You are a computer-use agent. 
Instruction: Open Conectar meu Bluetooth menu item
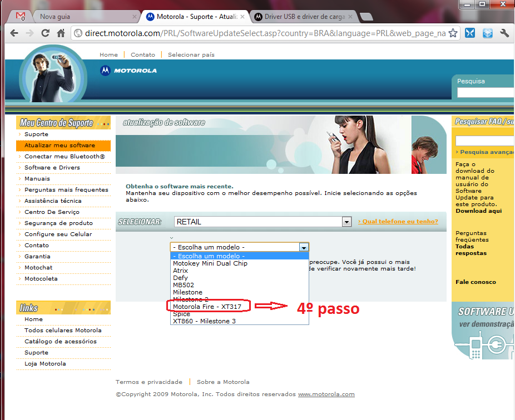[65, 157]
